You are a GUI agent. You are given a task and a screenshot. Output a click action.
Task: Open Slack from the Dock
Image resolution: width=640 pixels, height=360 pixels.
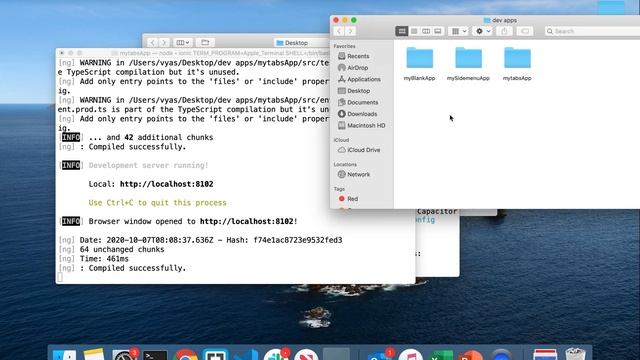276,354
